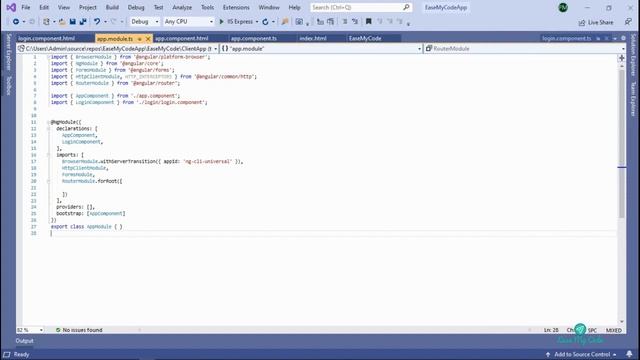Open the zoom level dropdown in the editor footer
The height and width of the screenshot is (360, 640).
(41, 330)
